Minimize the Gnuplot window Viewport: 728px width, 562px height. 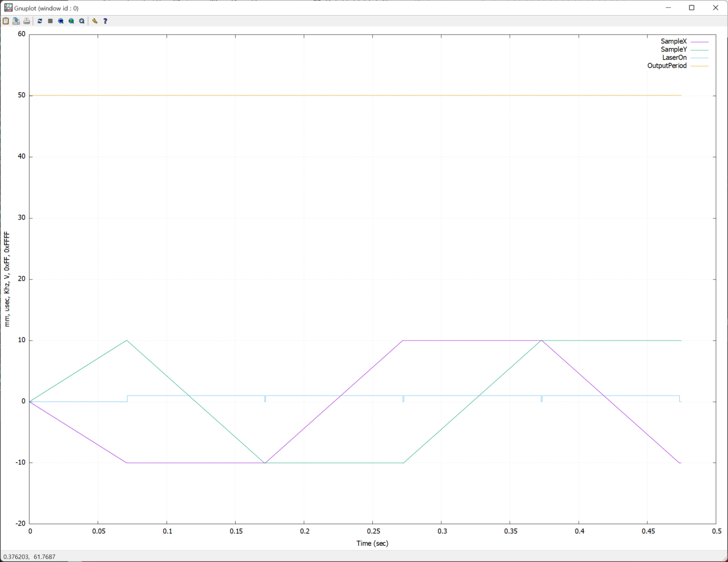(x=668, y=8)
